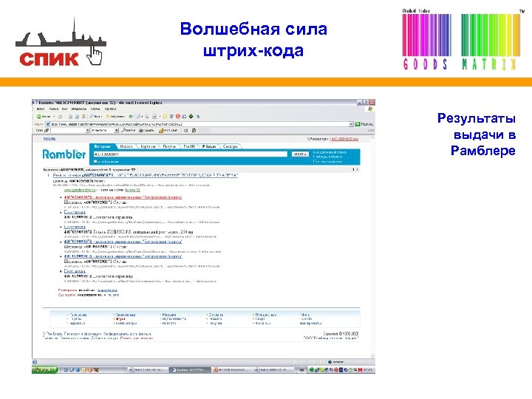Image resolution: width=532 pixels, height=399 pixels.
Task: Click the page icon in the browser status bar
Action: click(35, 361)
